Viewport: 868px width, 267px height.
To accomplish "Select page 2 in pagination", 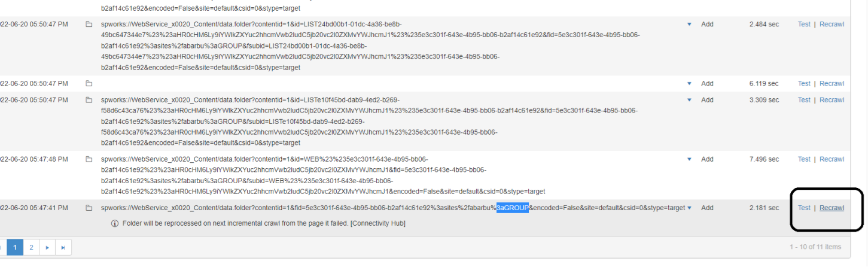I will [31, 247].
